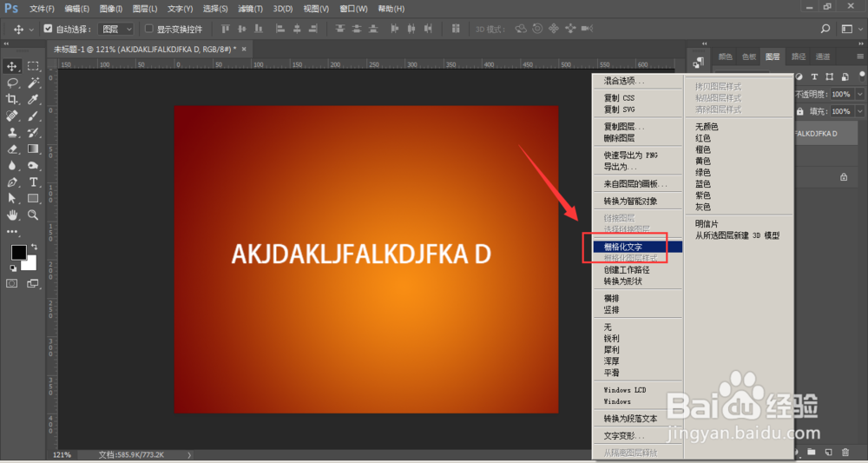Open the workspace switcher dropdown

click(851, 29)
